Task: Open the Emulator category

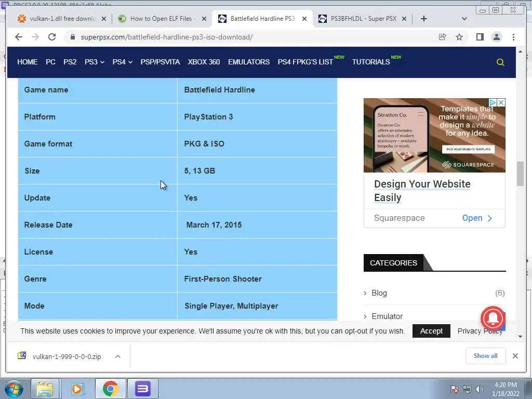Action: coord(387,316)
